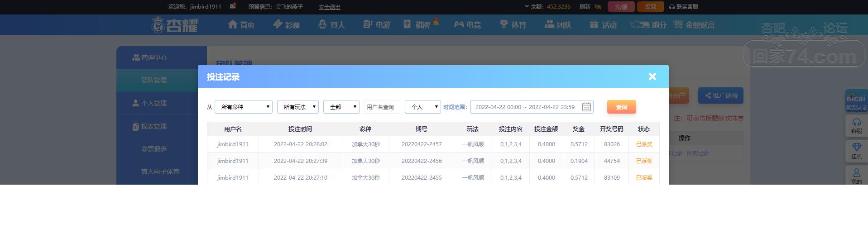Open the 电竞 e-sports menu
Image resolution: width=868 pixels, height=248 pixels.
[x=468, y=24]
